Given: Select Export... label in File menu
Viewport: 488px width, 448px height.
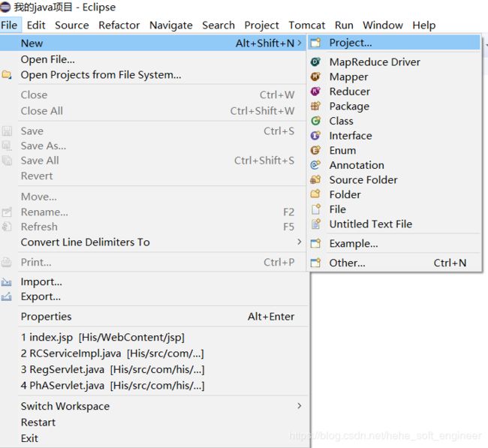Looking at the screenshot, I should tap(41, 296).
